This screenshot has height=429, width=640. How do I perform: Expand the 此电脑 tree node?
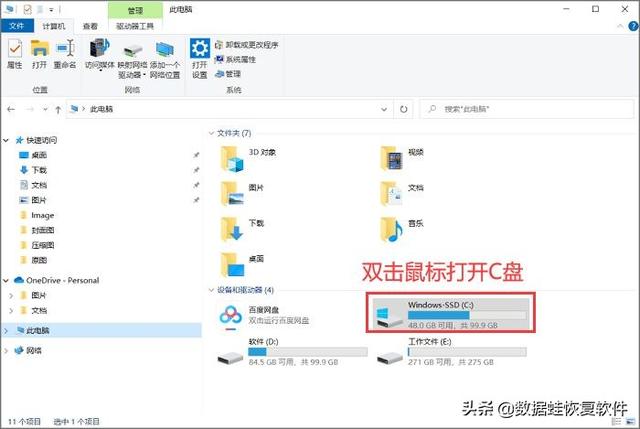pos(6,331)
